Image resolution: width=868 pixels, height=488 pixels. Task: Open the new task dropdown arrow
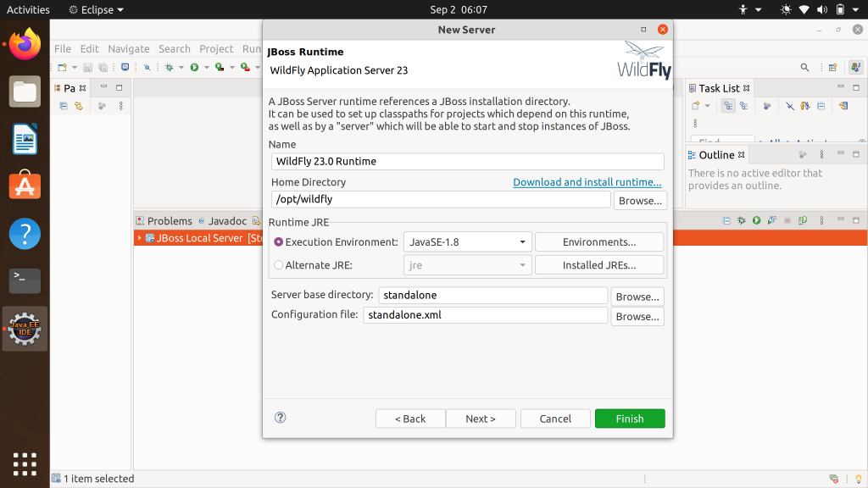pos(707,106)
